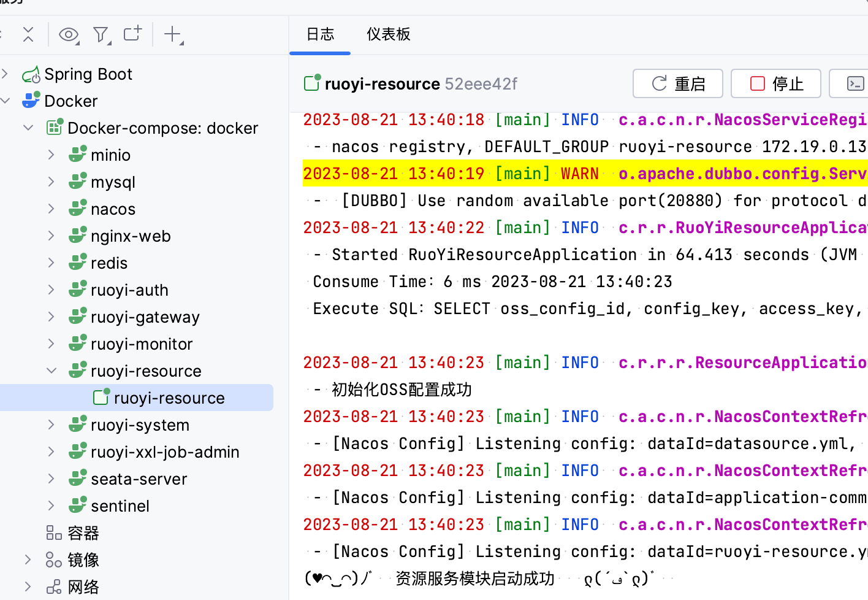Viewport: 868px width, 600px height.
Task: Click the nacos container icon
Action: point(78,209)
